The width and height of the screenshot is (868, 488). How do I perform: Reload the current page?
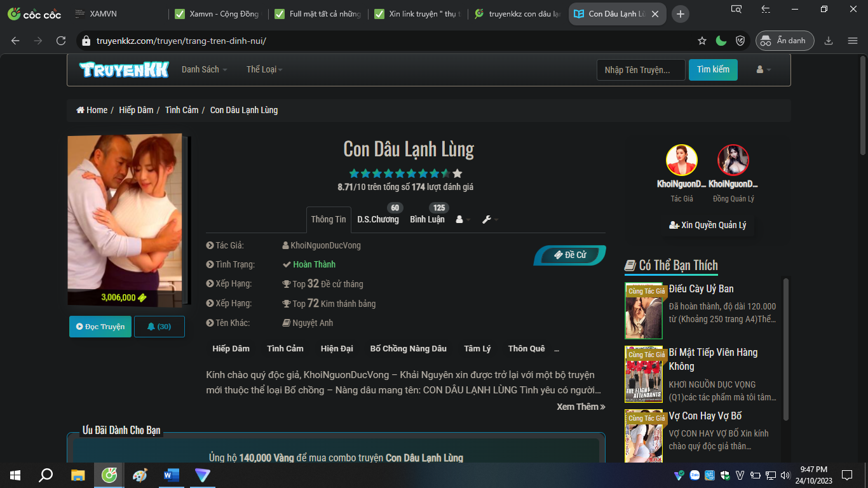click(61, 41)
